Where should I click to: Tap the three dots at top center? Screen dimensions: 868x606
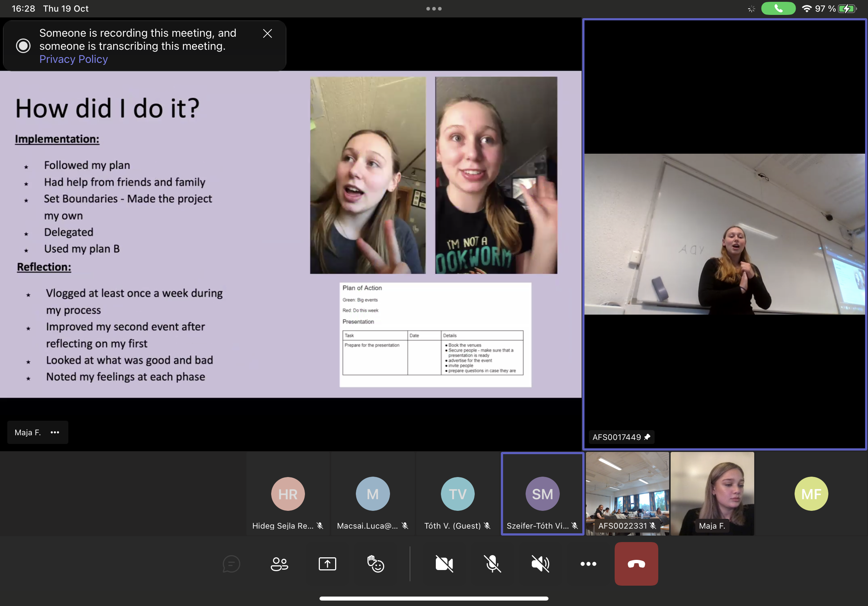pos(434,8)
